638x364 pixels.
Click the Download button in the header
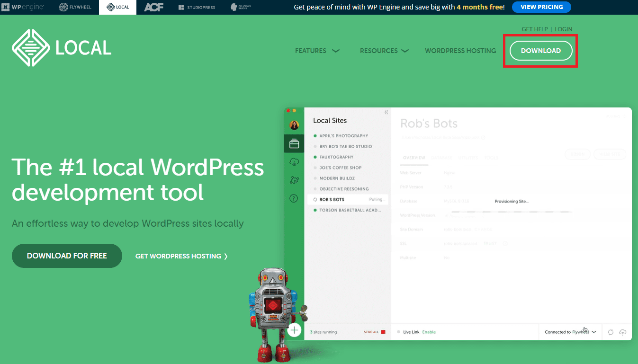click(541, 51)
